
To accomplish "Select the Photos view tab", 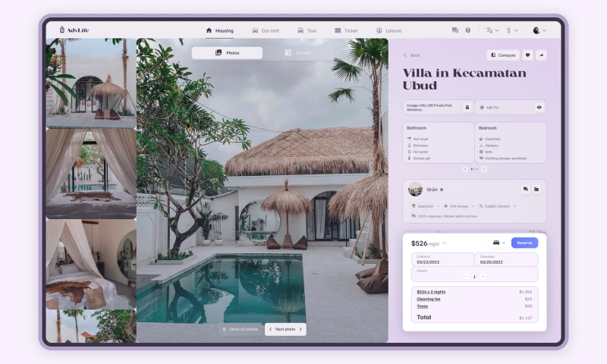I will (x=227, y=53).
